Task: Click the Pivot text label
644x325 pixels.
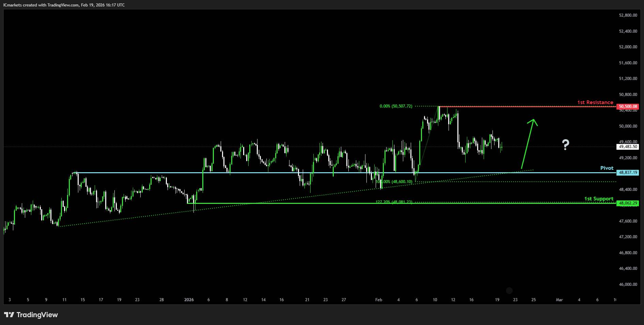Action: click(x=607, y=168)
